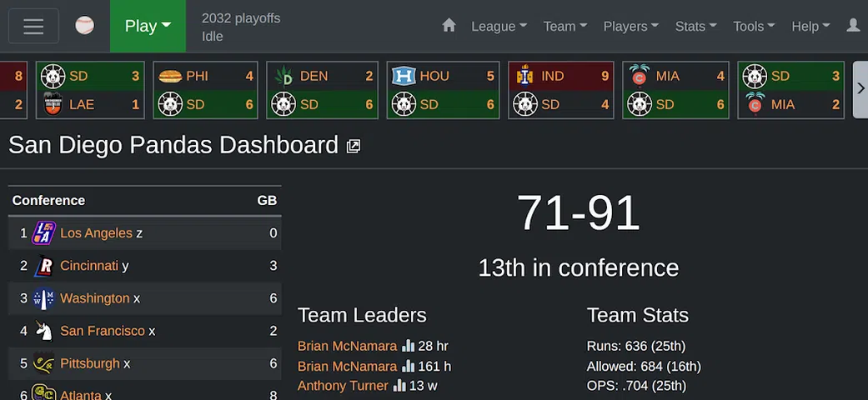868x400 pixels.
Task: Open the Tools menu
Action: pos(754,26)
